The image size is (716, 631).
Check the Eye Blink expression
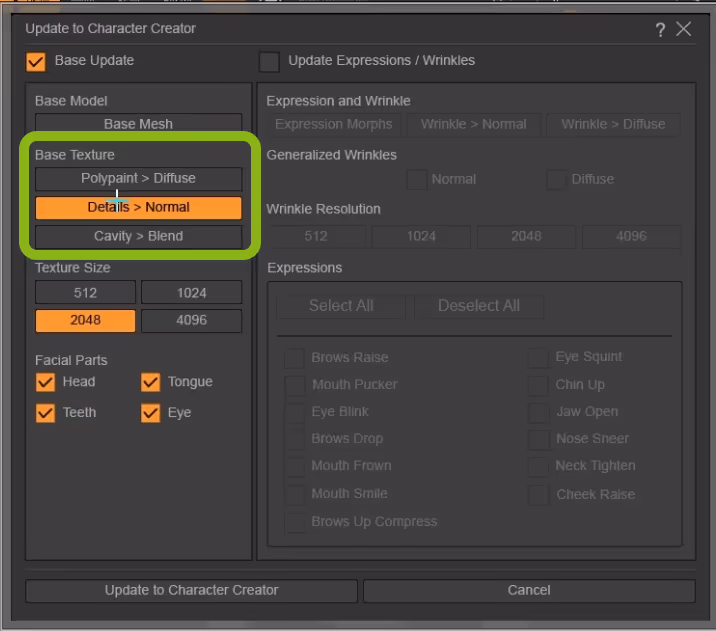click(295, 412)
